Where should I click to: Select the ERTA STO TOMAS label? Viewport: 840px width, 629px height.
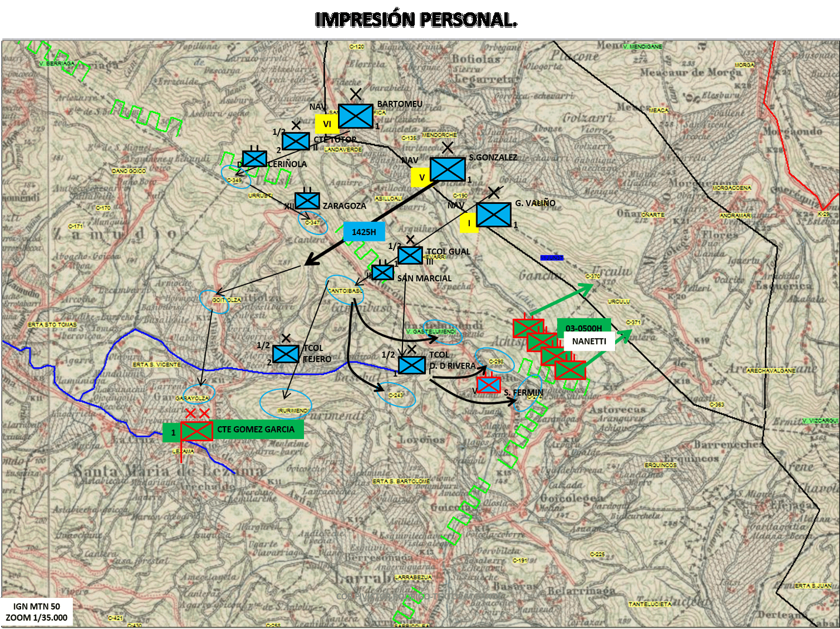[x=52, y=324]
